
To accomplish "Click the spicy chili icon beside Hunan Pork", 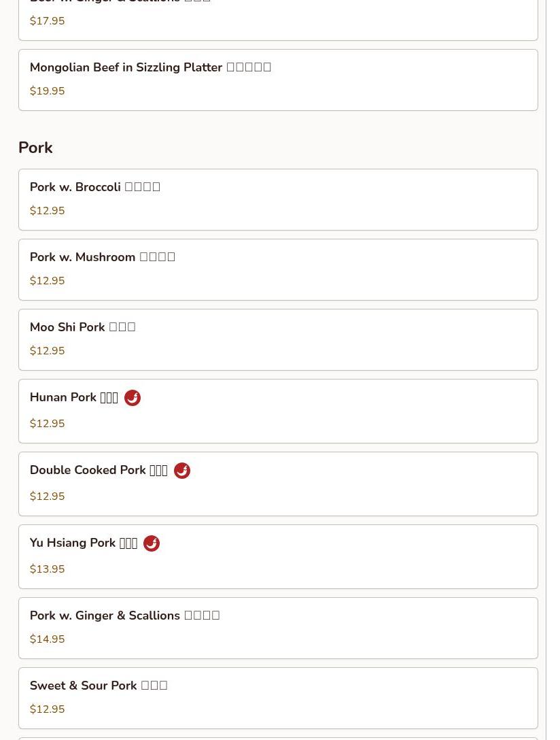I will click(133, 398).
